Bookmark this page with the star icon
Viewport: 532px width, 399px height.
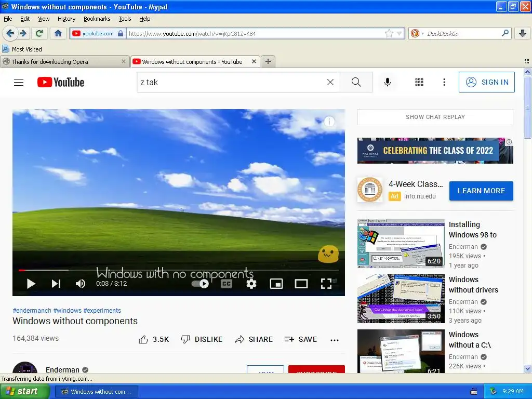click(x=389, y=33)
